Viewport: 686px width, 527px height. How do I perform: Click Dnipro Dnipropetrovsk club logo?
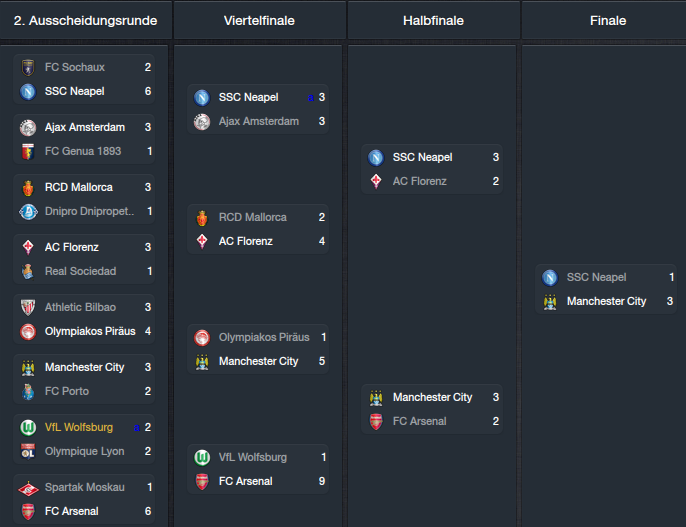point(28,212)
